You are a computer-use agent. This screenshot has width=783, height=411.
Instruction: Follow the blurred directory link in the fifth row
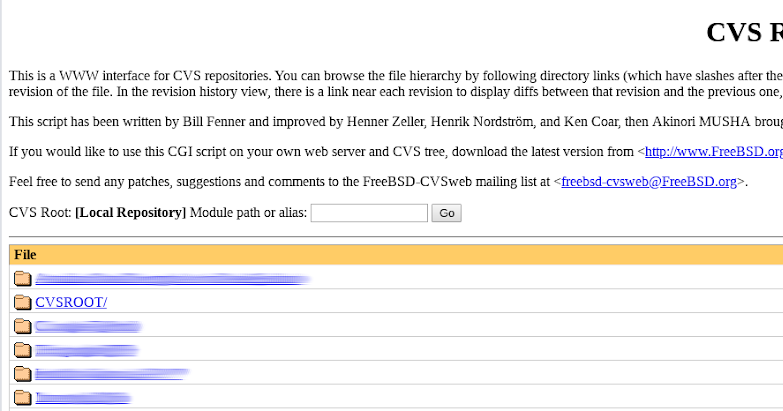point(112,374)
